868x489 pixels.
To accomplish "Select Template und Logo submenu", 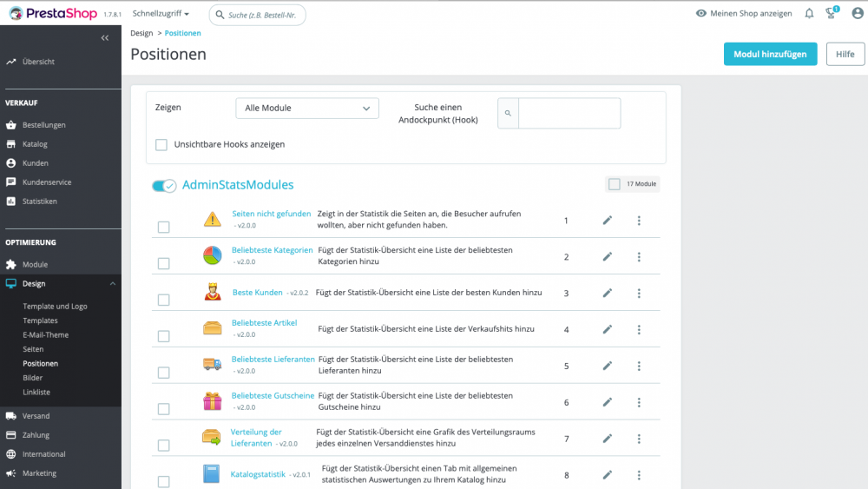I will 55,307.
